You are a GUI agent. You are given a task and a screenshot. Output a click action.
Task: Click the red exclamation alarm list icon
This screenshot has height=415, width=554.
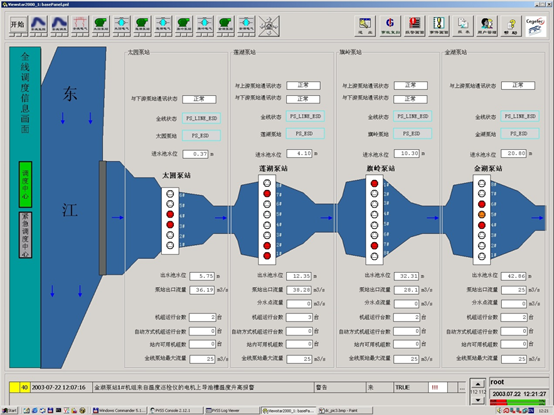click(x=414, y=25)
